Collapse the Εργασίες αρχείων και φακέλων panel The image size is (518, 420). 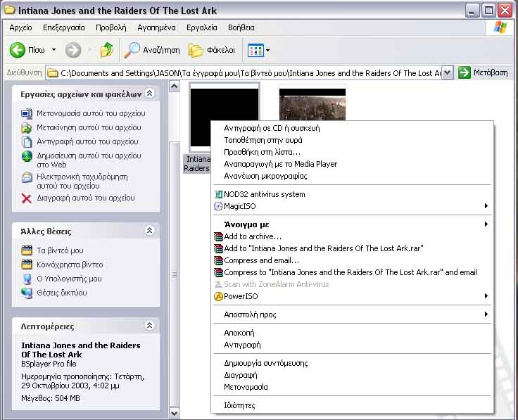coord(149,94)
